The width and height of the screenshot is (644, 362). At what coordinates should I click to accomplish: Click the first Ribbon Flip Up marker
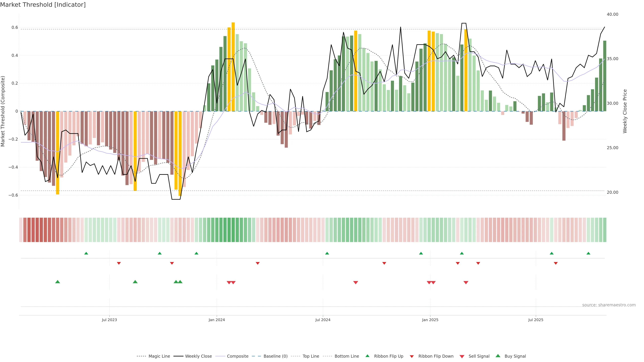[86, 253]
